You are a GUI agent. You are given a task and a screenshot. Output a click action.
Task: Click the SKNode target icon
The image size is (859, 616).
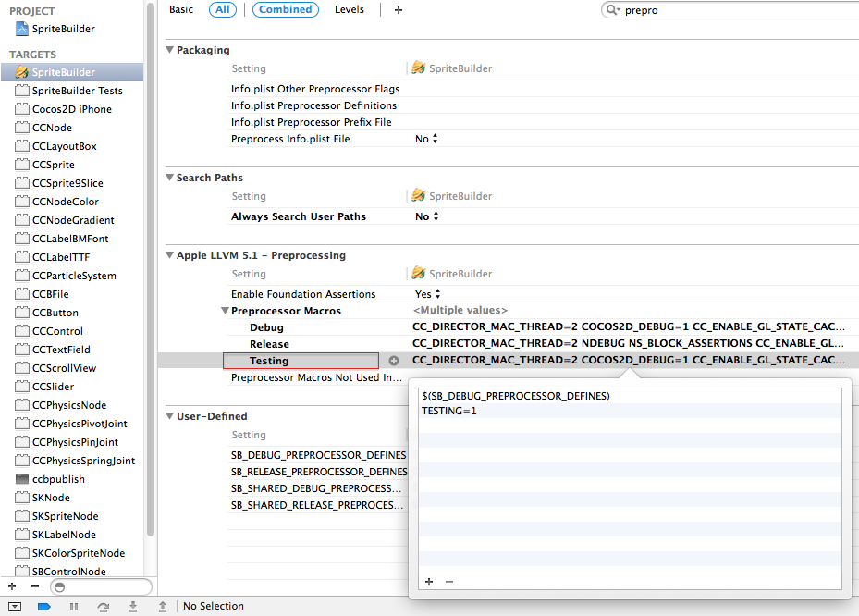point(22,498)
